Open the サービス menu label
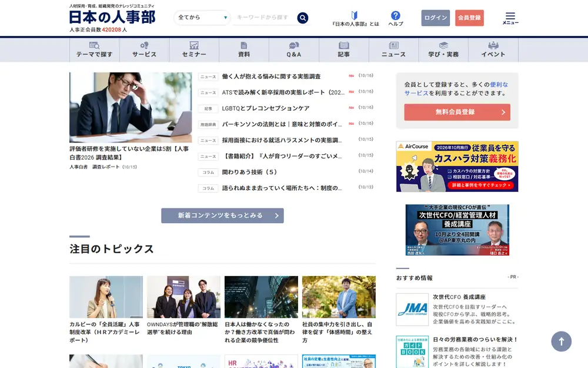Viewport: 588px width, 368px height. (x=144, y=54)
